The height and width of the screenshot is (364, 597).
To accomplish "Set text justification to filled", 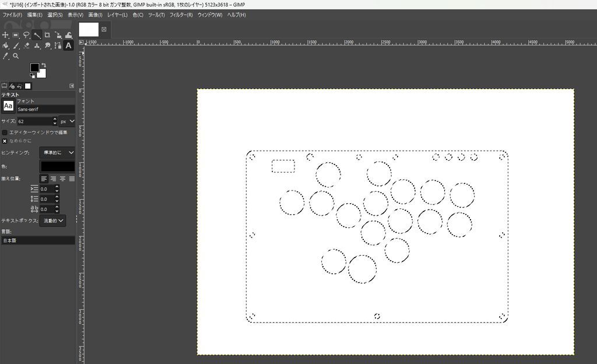I will pos(72,179).
